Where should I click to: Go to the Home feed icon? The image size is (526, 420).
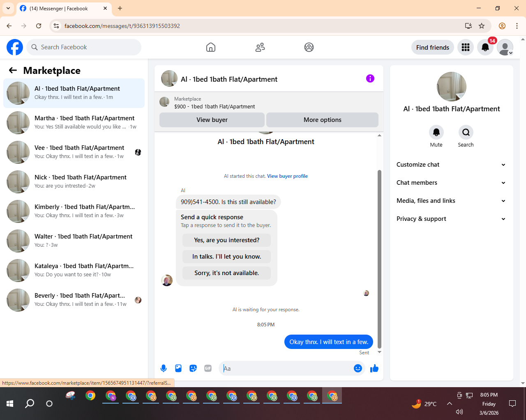[211, 47]
